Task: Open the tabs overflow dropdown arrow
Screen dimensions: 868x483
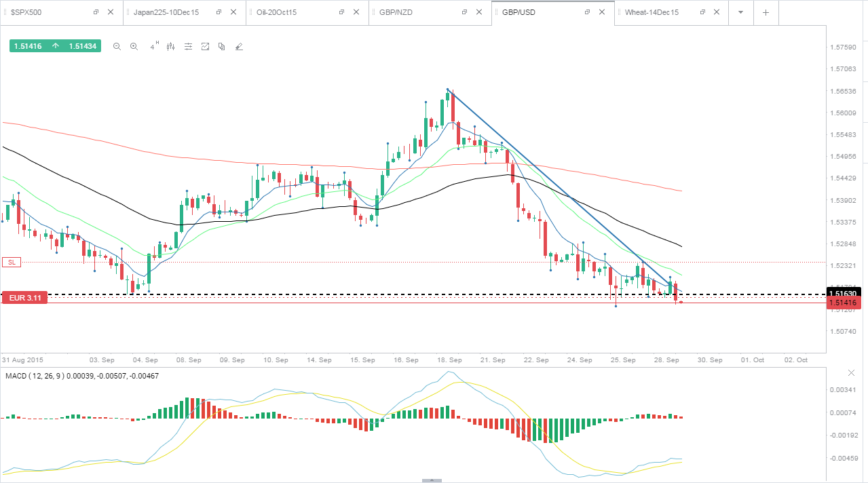Action: pos(740,12)
